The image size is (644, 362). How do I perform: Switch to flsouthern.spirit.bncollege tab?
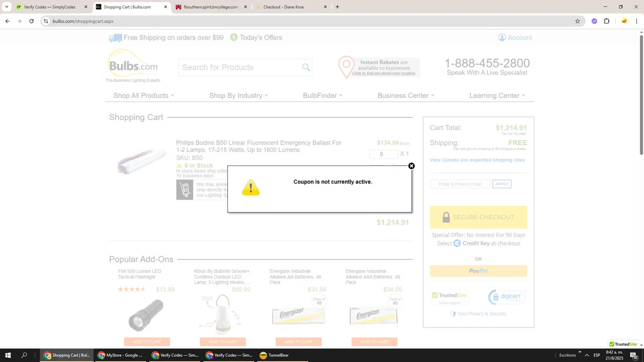tap(210, 7)
